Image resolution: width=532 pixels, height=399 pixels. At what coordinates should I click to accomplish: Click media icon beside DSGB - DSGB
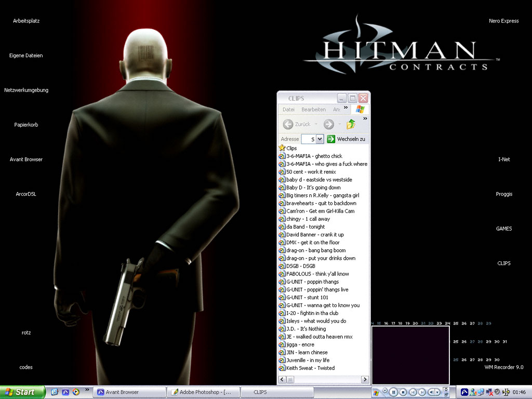point(282,266)
